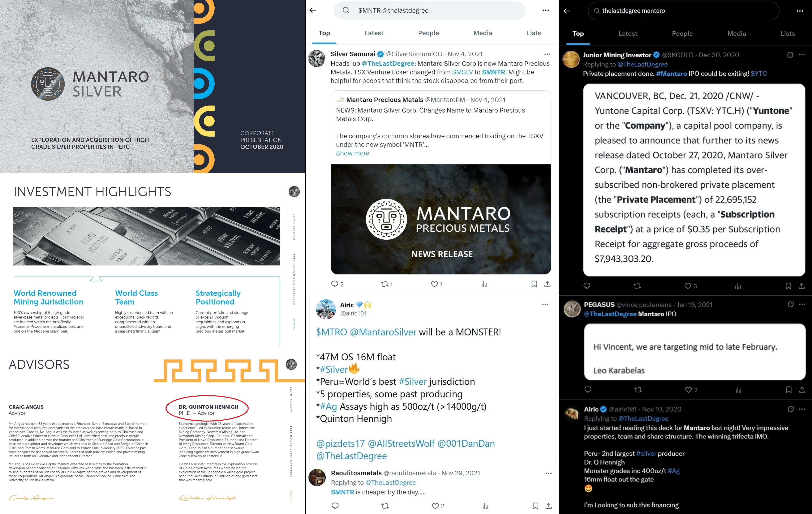Bookmark the Junior Mining Investor tweet
Image resolution: width=812 pixels, height=514 pixels.
788,286
